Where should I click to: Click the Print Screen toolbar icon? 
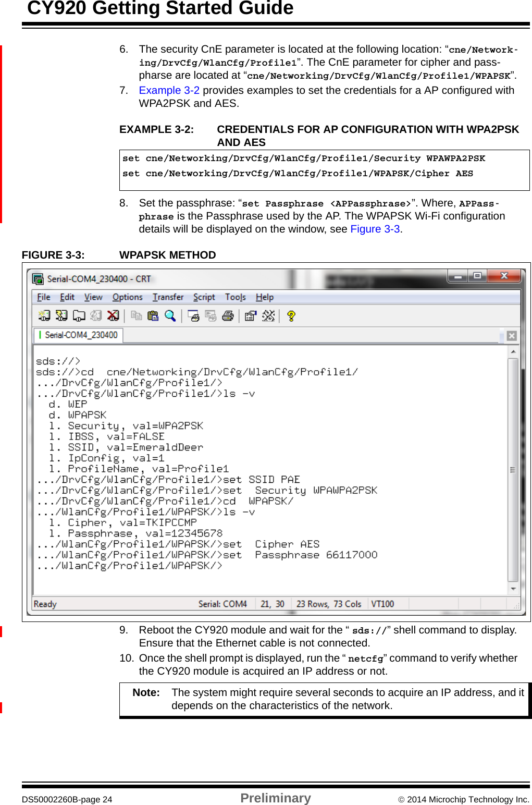193,315
